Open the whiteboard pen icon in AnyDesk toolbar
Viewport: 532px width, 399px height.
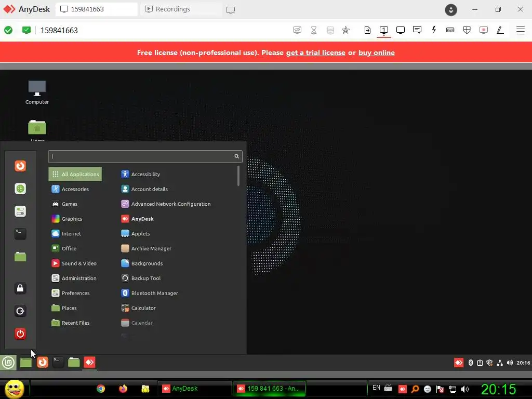(500, 30)
